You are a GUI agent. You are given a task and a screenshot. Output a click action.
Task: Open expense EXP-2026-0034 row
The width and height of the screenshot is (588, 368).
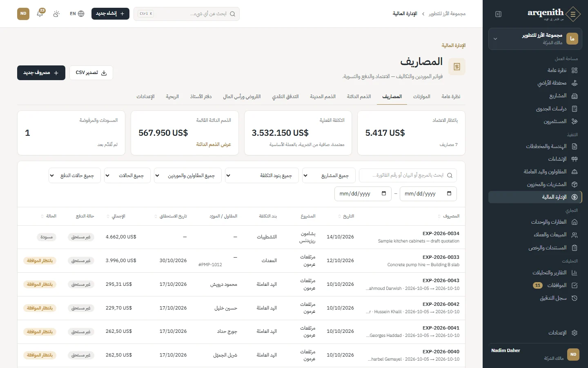pos(241,237)
